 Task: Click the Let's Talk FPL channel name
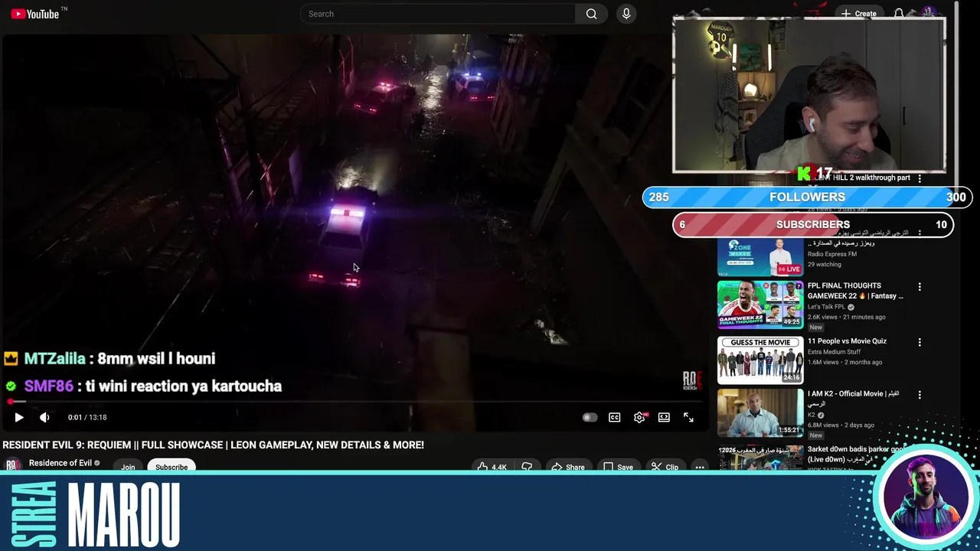(826, 307)
